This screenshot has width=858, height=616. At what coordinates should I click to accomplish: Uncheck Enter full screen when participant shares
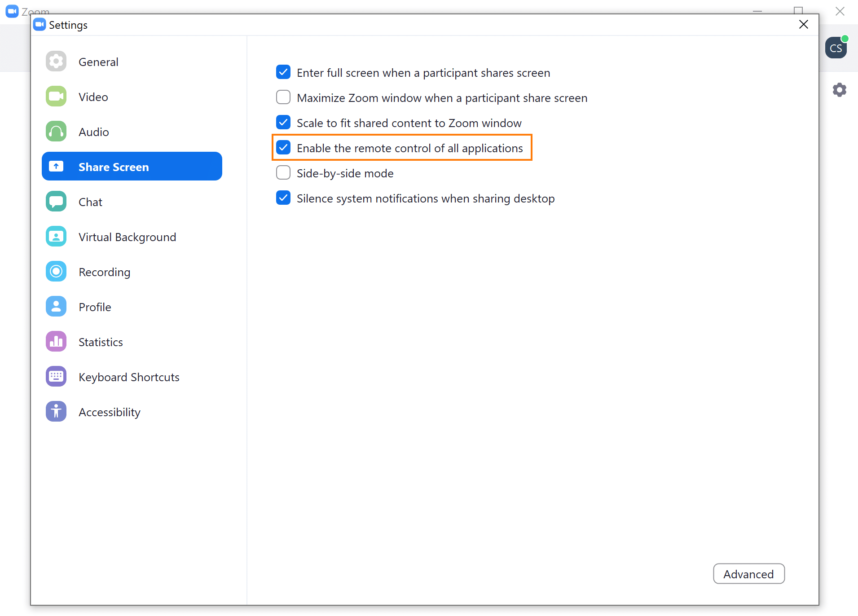point(283,72)
